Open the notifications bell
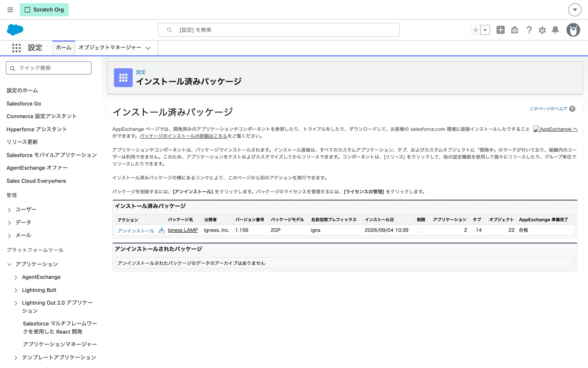Screen dimensions: 588x368 (x=555, y=30)
